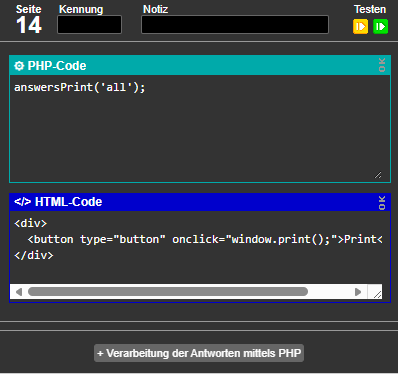Viewport: 398px width, 374px height.
Task: Click the Kennung label
Action: 81,9
